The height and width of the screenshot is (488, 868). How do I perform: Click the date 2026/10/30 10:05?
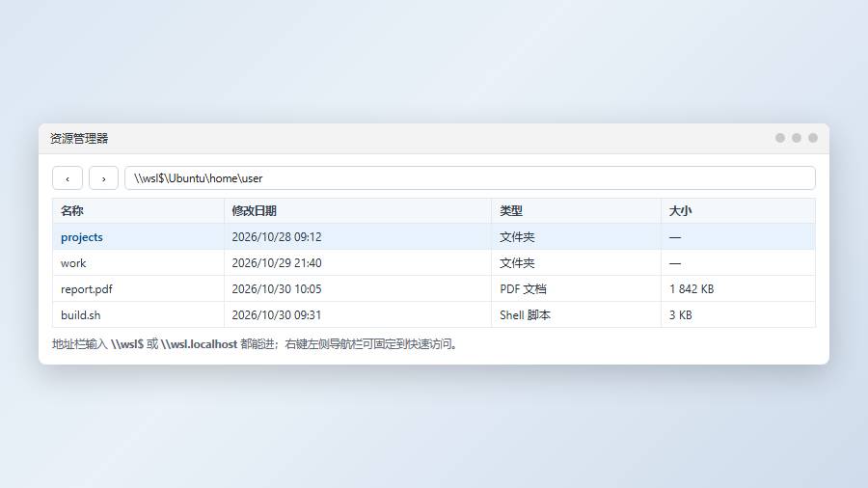point(277,288)
